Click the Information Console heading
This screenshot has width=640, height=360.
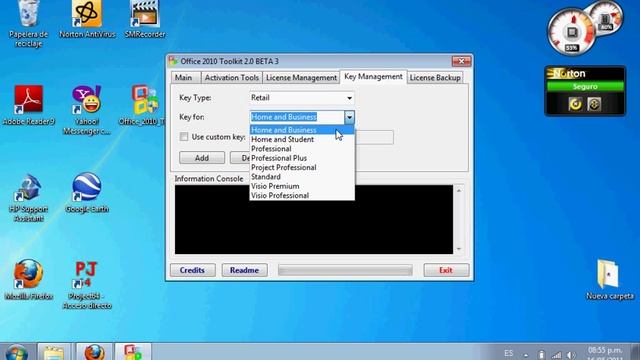(x=209, y=178)
